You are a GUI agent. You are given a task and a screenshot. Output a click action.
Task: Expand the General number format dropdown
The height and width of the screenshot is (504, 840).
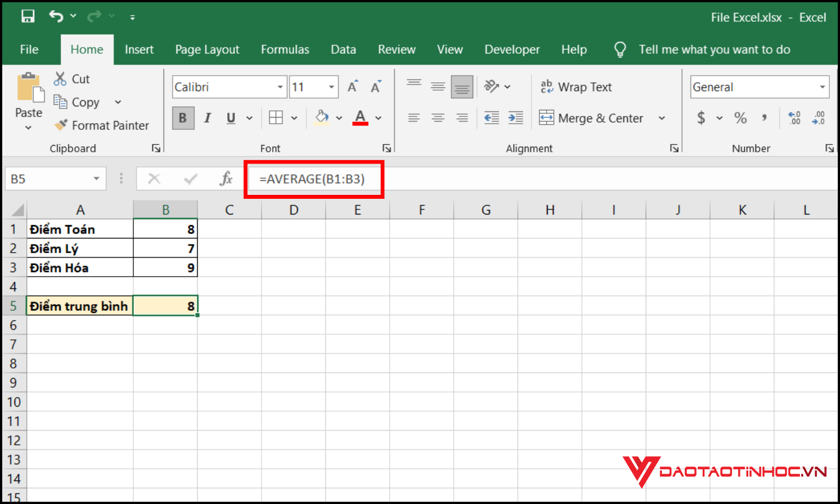click(x=822, y=87)
